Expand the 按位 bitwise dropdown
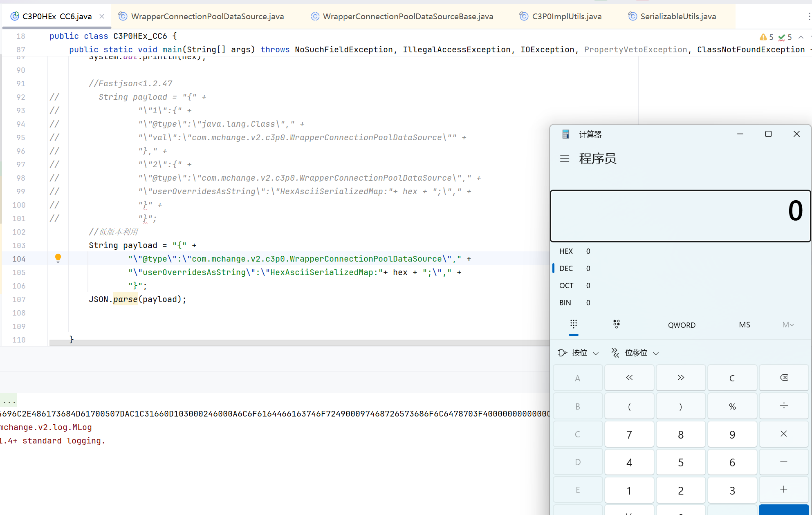This screenshot has width=812, height=515. pyautogui.click(x=578, y=353)
